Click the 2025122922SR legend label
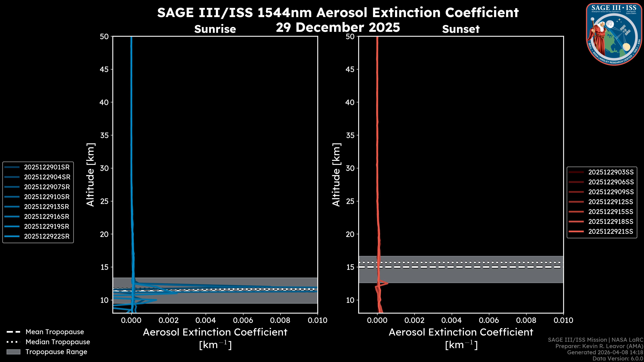Viewport: 644px width, 362px height. click(47, 236)
